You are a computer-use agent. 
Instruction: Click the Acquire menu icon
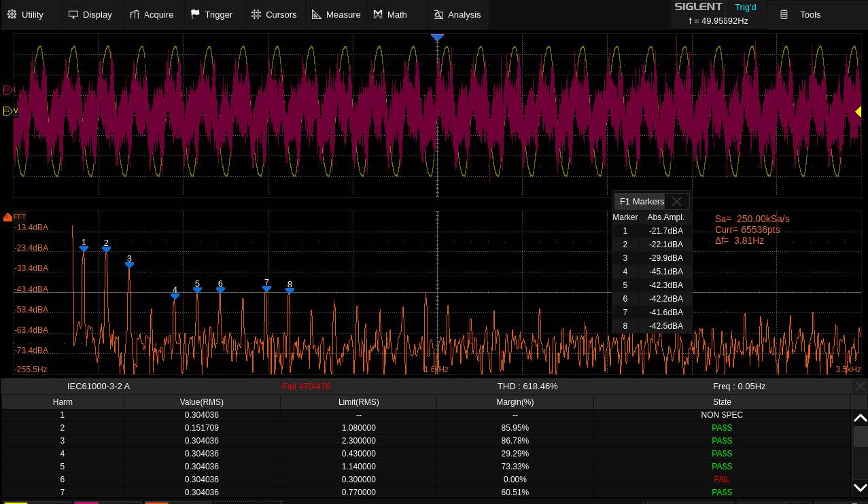[x=135, y=14]
